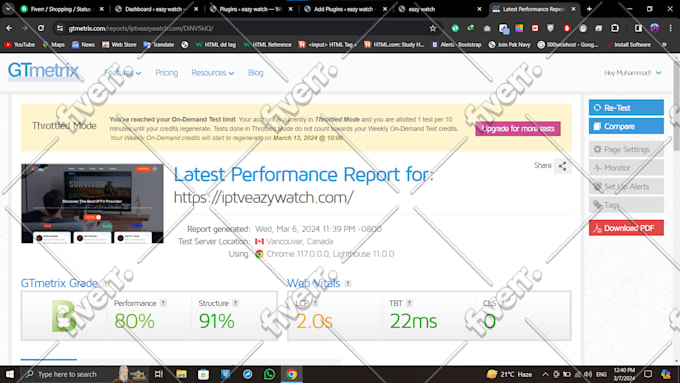
Task: Open the Blog menu item
Action: [x=255, y=73]
